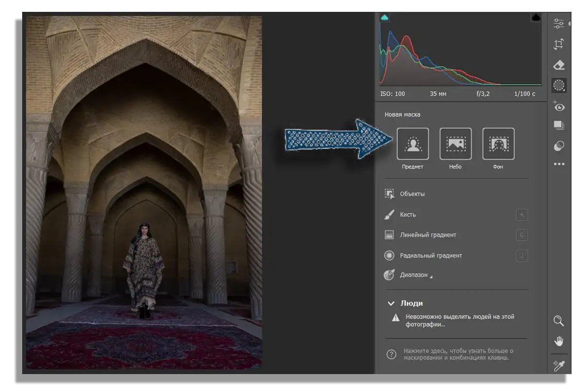Toggle shadow clipping warning in histogram
The height and width of the screenshot is (388, 588).
384,18
